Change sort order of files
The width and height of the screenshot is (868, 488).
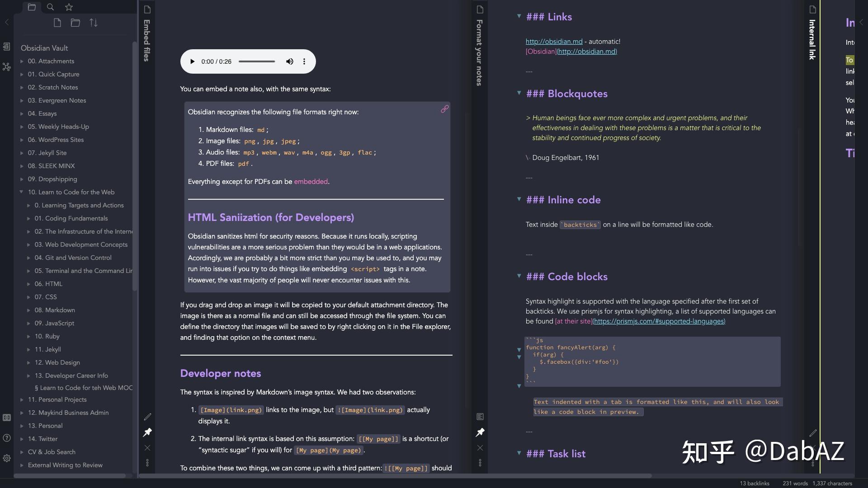[x=94, y=23]
